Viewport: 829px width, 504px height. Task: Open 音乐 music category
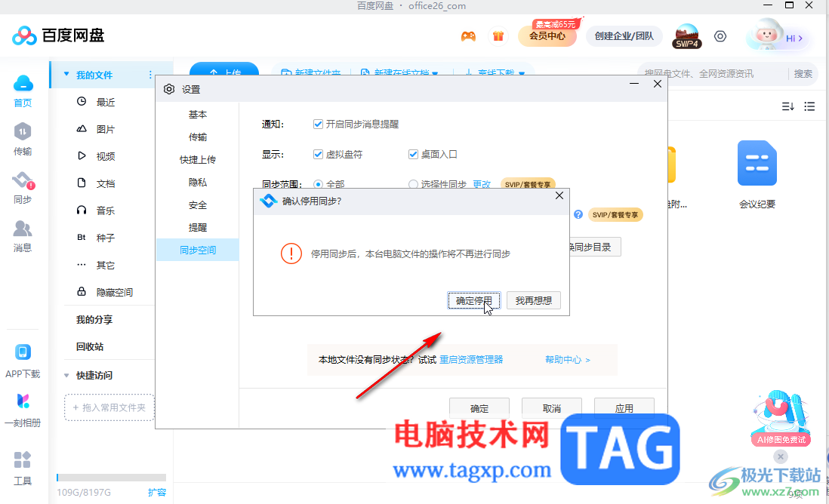105,211
